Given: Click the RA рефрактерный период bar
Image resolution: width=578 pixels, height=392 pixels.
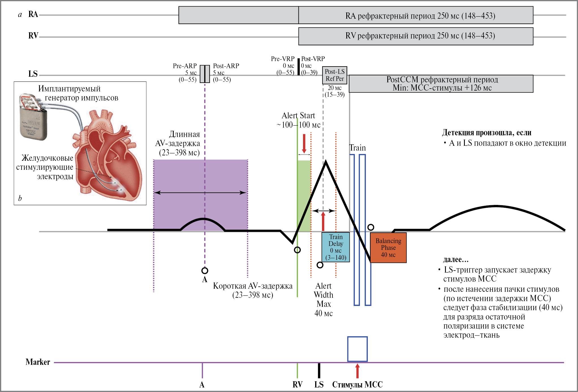Looking at the screenshot, I should (x=416, y=15).
